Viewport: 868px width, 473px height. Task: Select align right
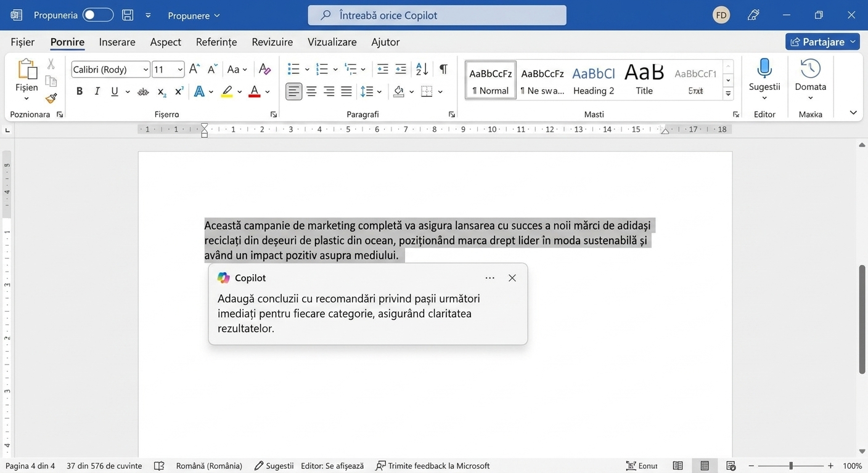pos(329,92)
